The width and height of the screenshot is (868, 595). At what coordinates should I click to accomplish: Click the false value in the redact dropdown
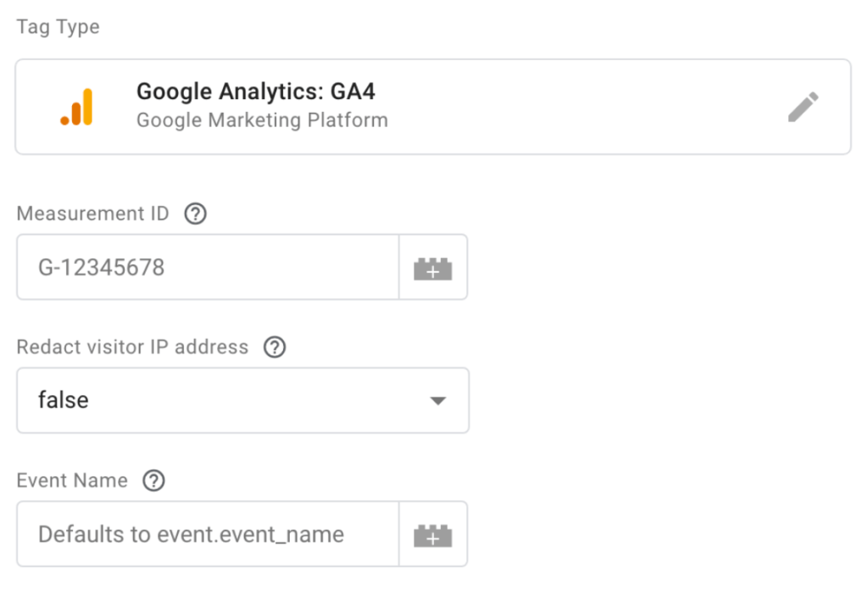pyautogui.click(x=63, y=399)
